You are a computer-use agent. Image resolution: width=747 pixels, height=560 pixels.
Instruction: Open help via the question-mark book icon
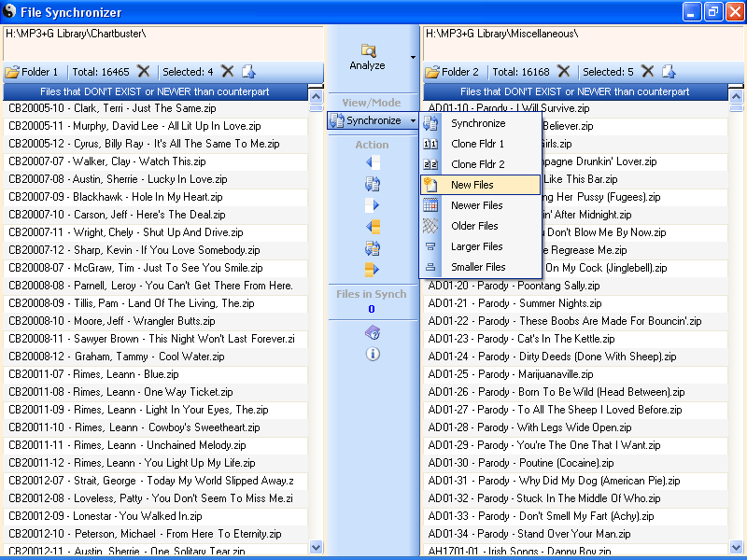point(373,333)
